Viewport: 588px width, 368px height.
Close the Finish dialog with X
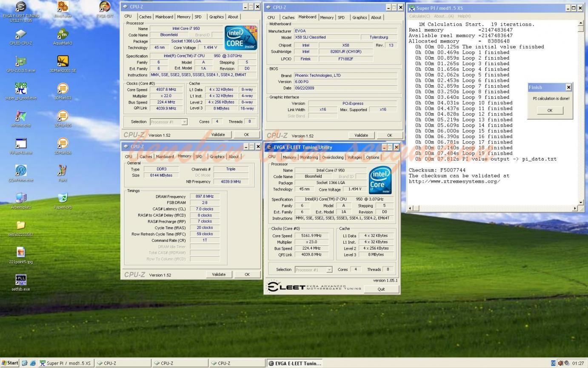point(568,87)
